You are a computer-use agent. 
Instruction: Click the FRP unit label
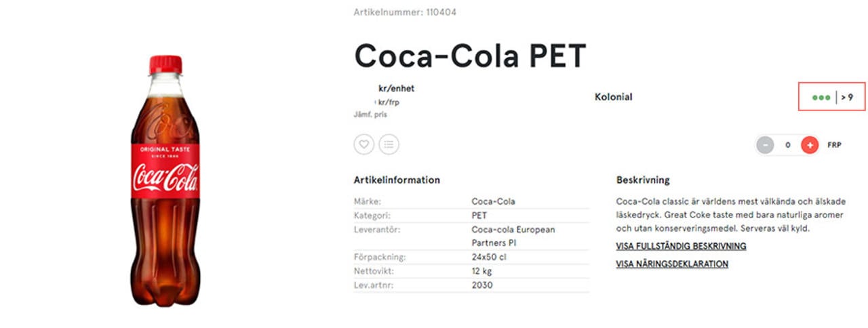point(834,145)
